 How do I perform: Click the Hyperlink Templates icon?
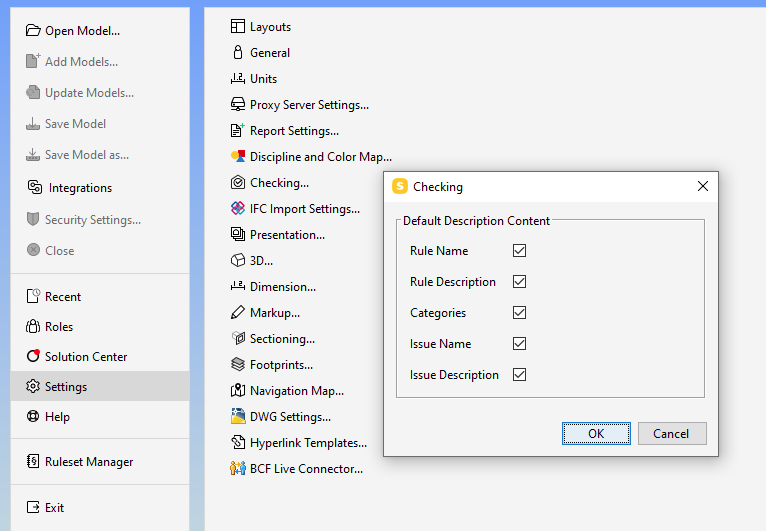pyautogui.click(x=237, y=442)
